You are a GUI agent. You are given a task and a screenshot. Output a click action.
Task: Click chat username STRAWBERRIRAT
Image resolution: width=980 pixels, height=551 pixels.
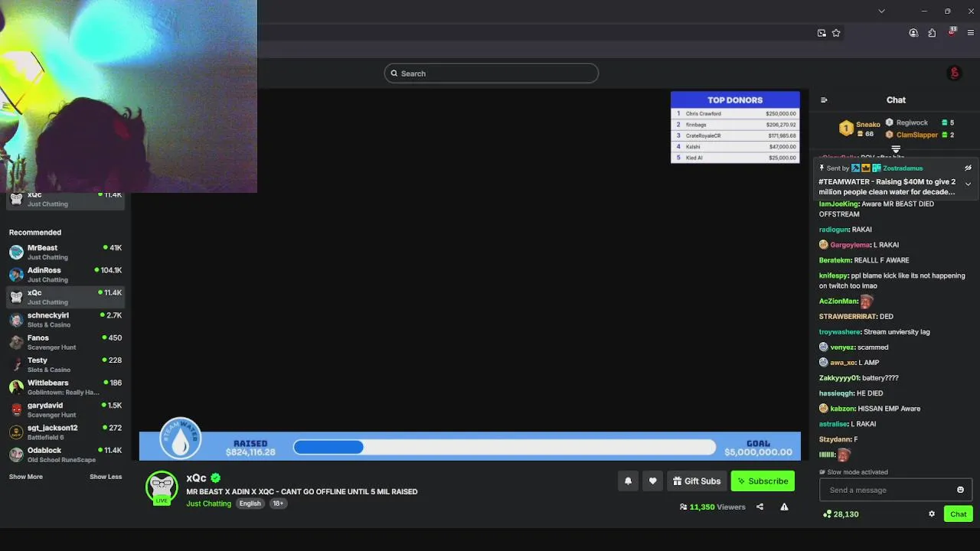(x=848, y=316)
